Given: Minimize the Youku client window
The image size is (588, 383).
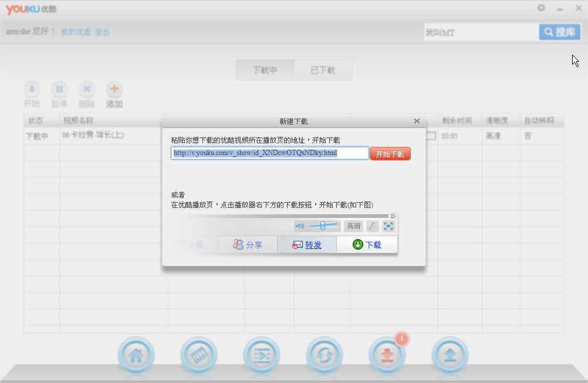Looking at the screenshot, I should [560, 9].
